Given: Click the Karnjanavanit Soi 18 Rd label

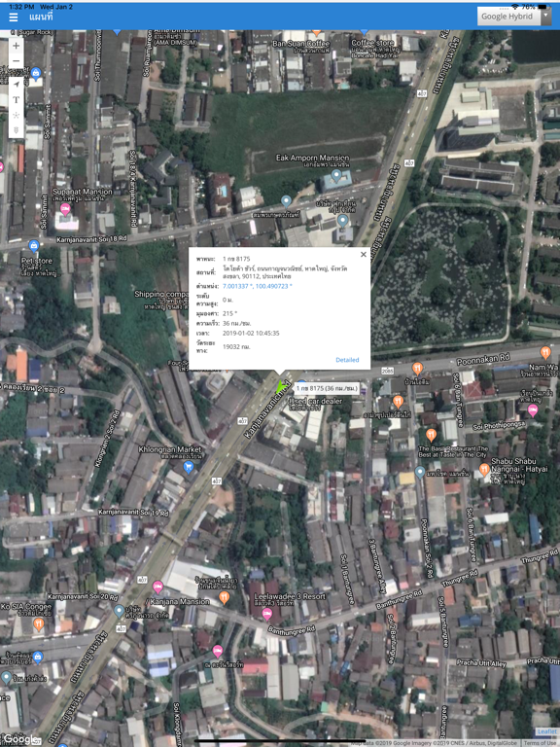Looking at the screenshot, I should [92, 239].
